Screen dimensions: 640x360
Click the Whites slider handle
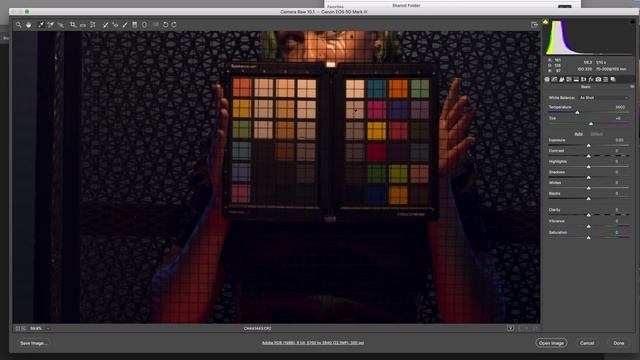pos(589,188)
